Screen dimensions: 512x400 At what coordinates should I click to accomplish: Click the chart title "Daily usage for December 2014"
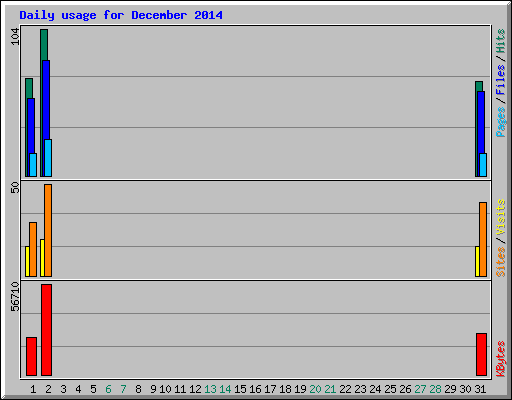click(x=121, y=15)
